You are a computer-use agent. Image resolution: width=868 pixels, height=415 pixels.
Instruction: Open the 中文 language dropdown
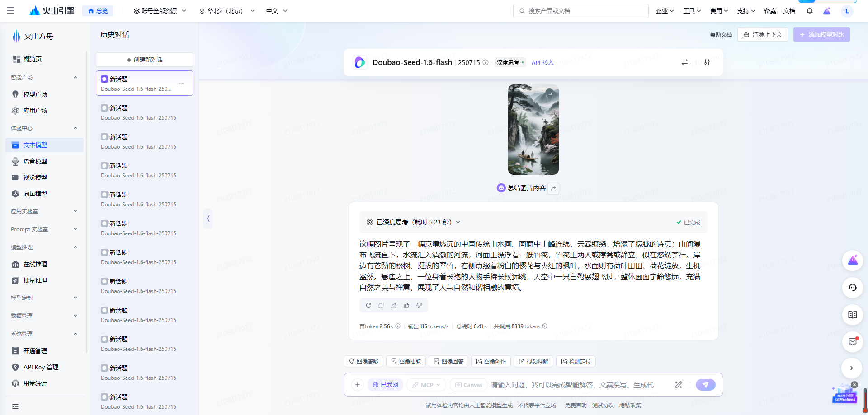[277, 11]
